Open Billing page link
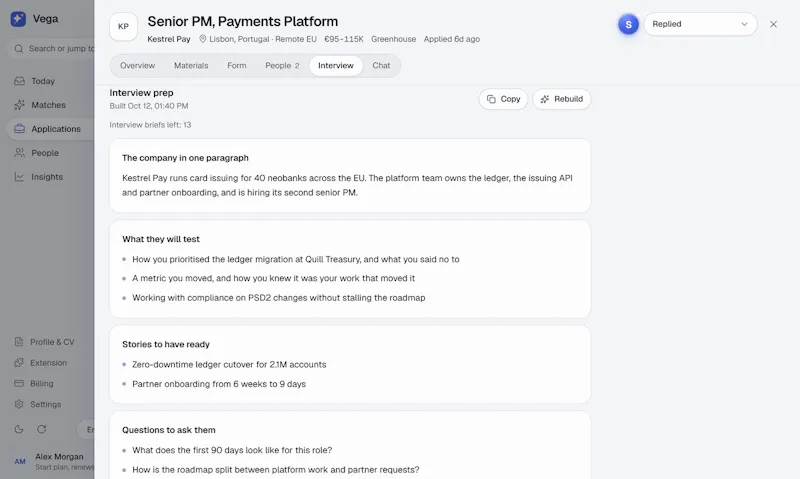 point(41,384)
